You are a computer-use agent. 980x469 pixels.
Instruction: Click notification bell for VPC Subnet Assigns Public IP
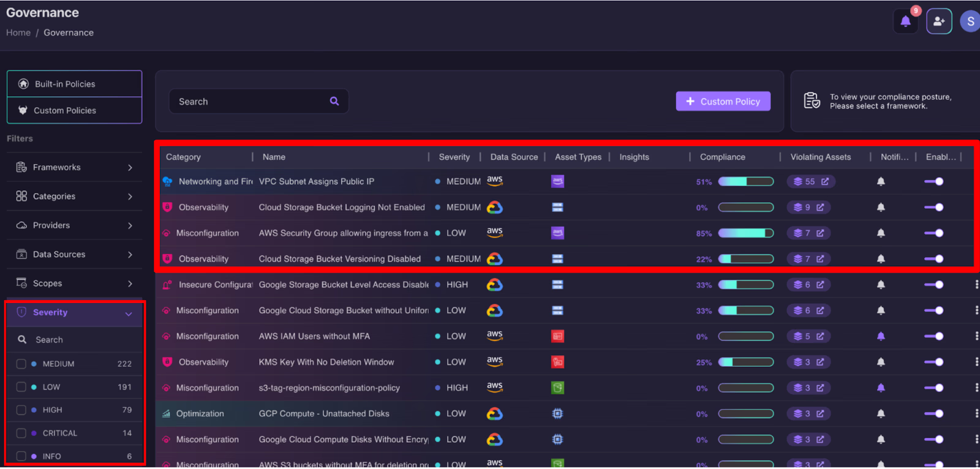click(881, 182)
